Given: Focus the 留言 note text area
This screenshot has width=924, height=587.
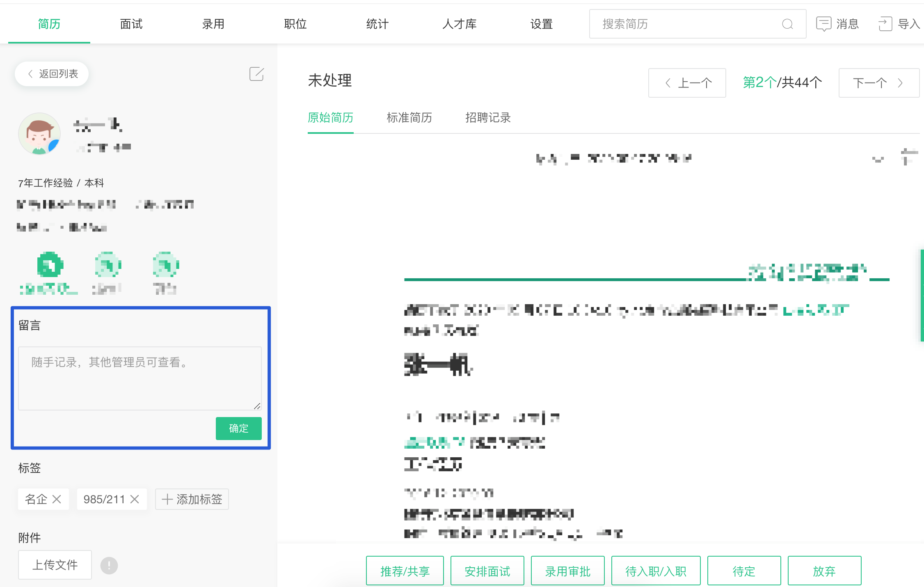Looking at the screenshot, I should [140, 378].
